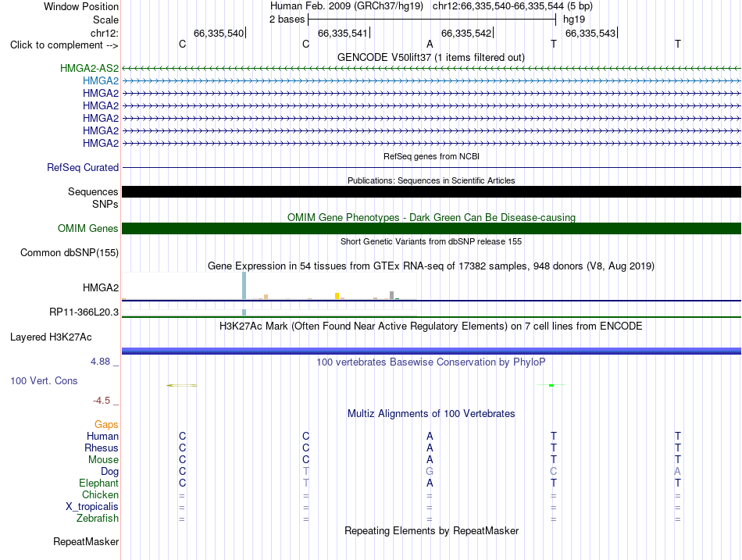Image resolution: width=742 pixels, height=560 pixels.
Task: Click 'Click to complement -->' label
Action: click(x=64, y=45)
